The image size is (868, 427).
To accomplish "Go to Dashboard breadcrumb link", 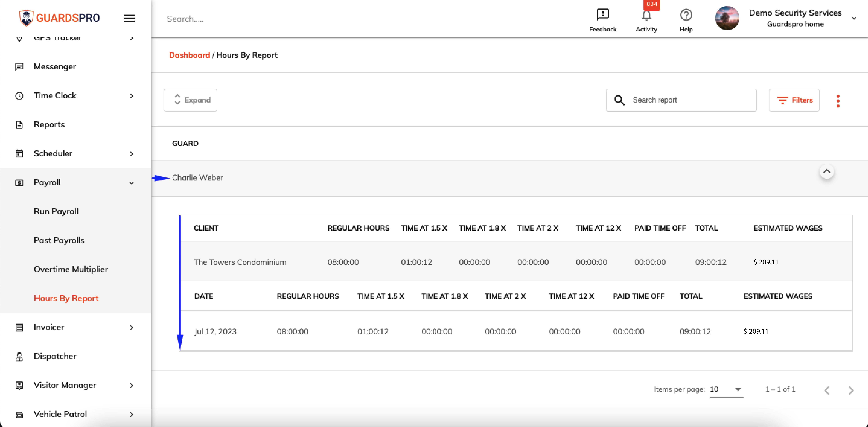I will (189, 55).
